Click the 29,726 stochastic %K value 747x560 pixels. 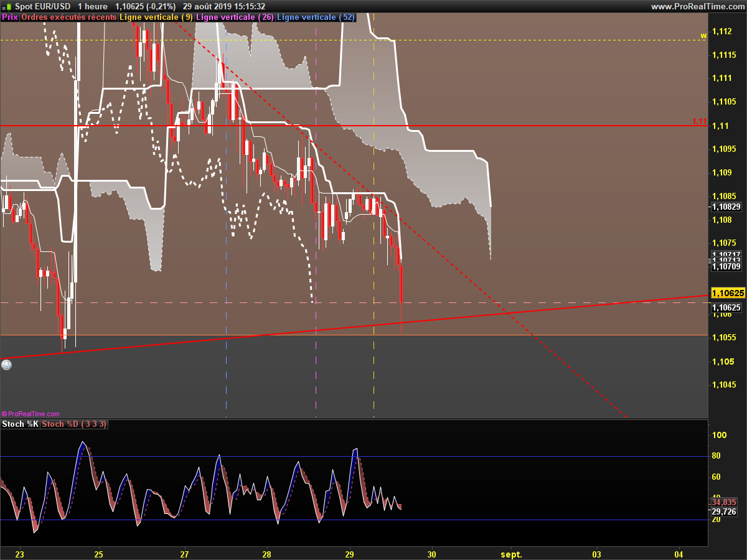pos(723,511)
